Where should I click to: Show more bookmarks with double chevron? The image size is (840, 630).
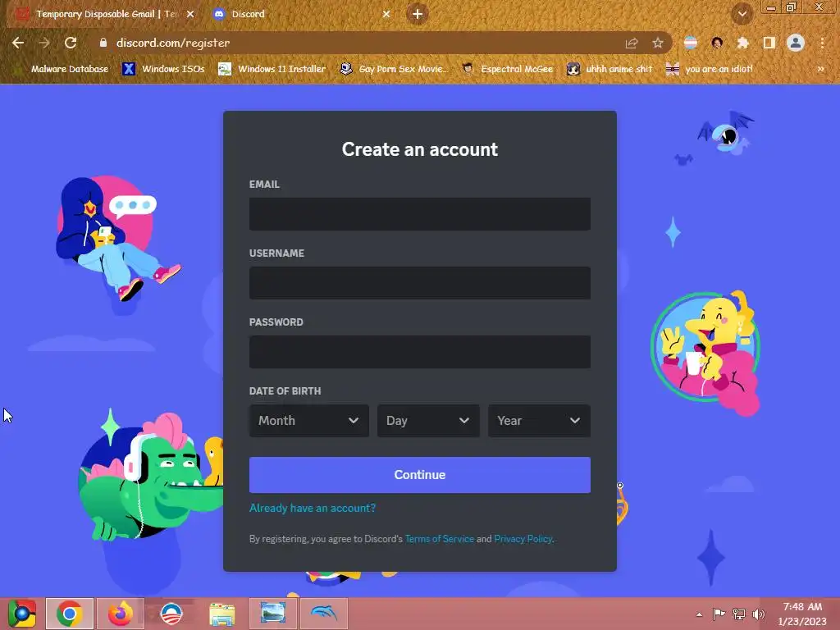pyautogui.click(x=820, y=69)
